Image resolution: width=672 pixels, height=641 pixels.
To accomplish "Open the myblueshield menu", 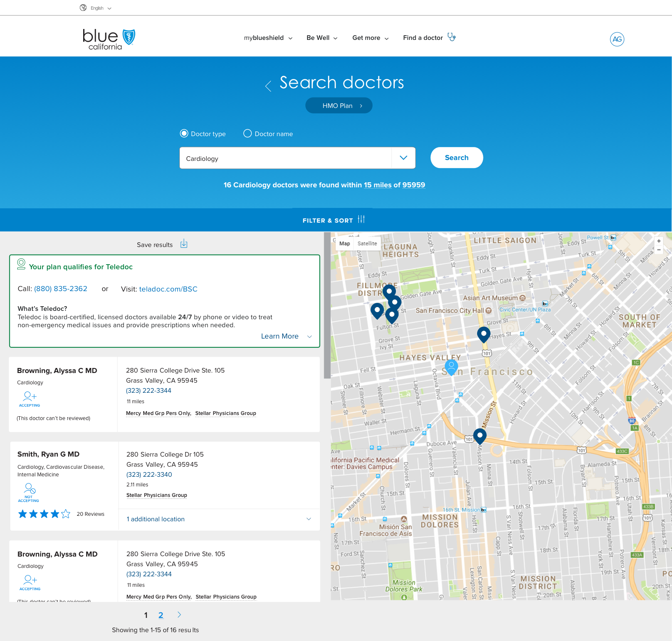I will click(x=268, y=38).
